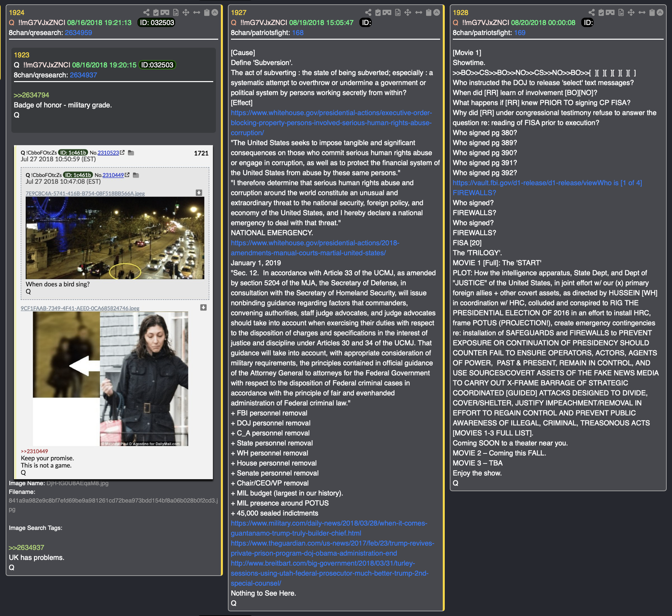
Task: Click the image file icon on post 1924
Action: (176, 13)
